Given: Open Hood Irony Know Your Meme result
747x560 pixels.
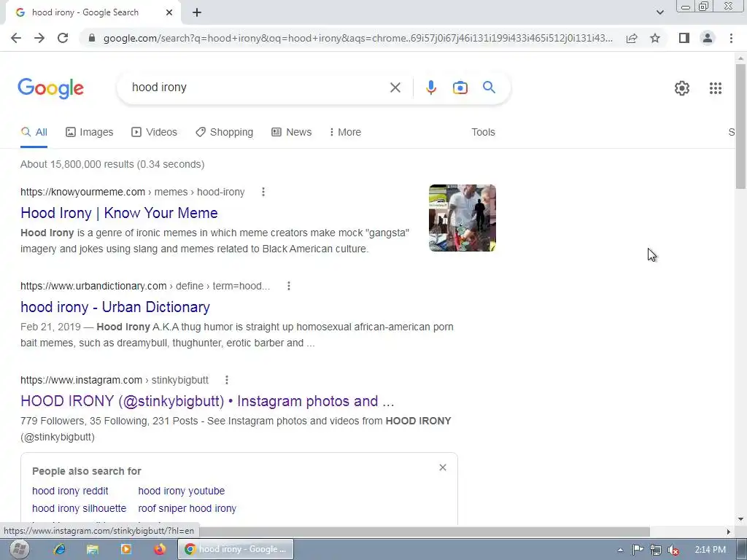Looking at the screenshot, I should click(x=119, y=213).
